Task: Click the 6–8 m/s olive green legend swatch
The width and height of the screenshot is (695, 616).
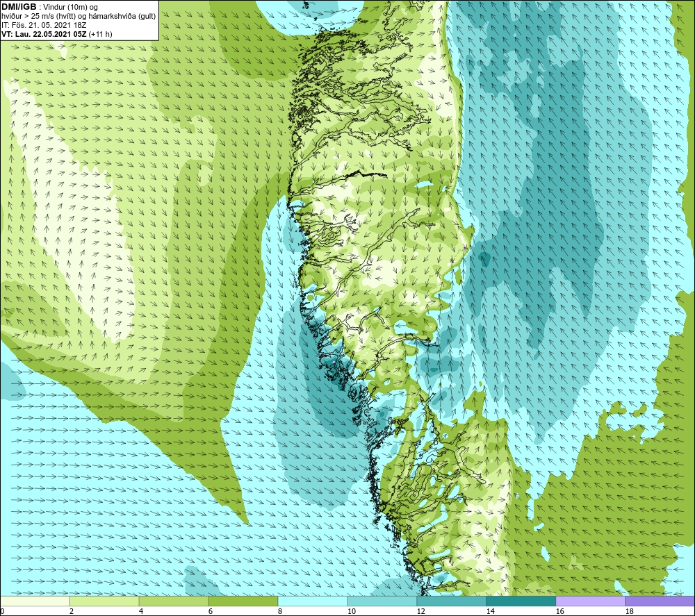Action: pos(243,601)
